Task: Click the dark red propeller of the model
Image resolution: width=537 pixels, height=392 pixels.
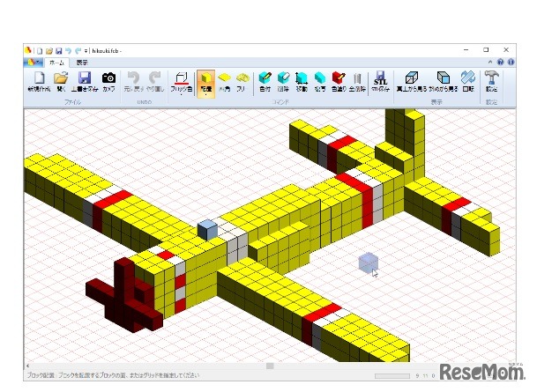Action: tap(124, 295)
